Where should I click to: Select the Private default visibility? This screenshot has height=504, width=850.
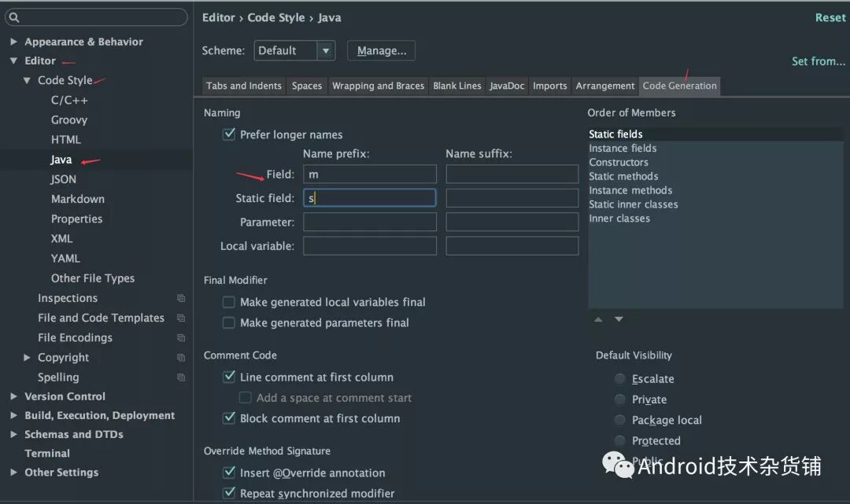pos(620,399)
